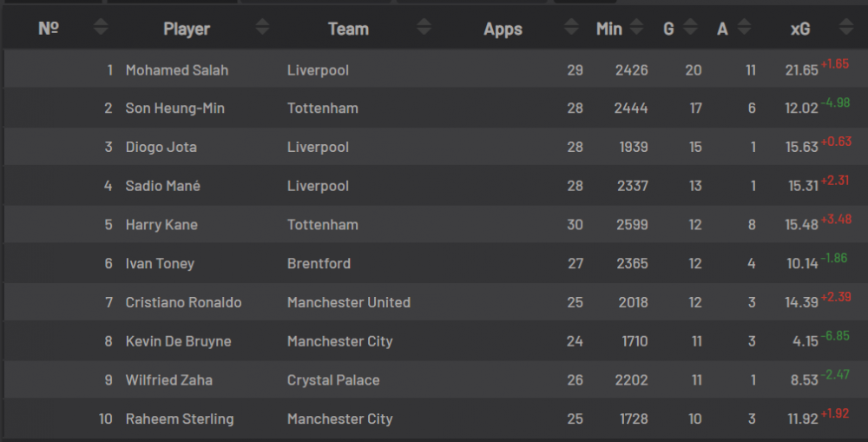This screenshot has height=442, width=868.
Task: Click sort arrows beside A header
Action: pos(746,29)
